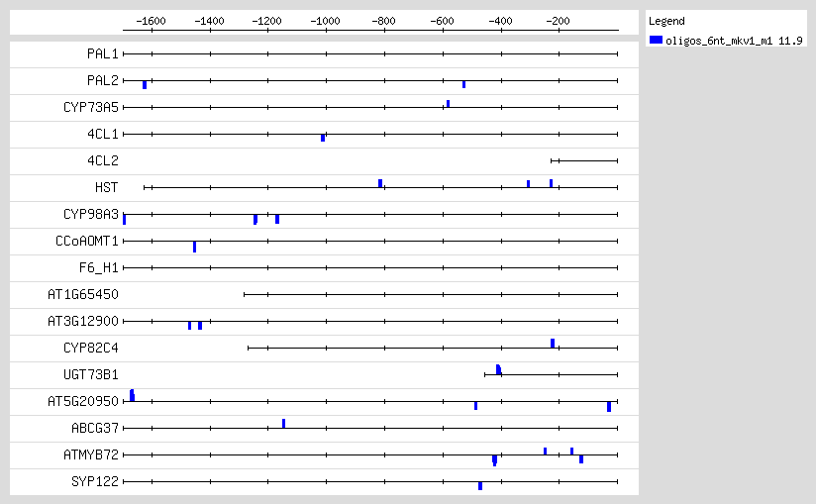Click the blue marker on the CCoAOMT1 row
The image size is (816, 504).
pos(194,246)
